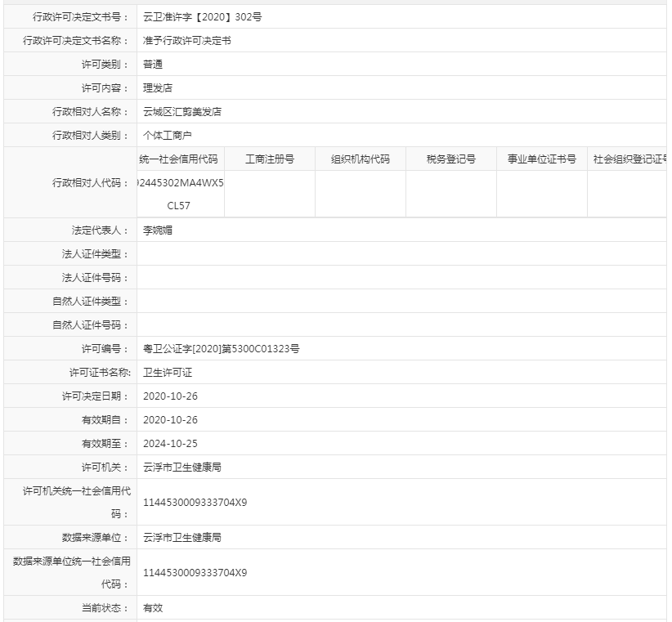This screenshot has height=622, width=672.
Task: Click the 自然人证件类型 label
Action: coord(91,302)
